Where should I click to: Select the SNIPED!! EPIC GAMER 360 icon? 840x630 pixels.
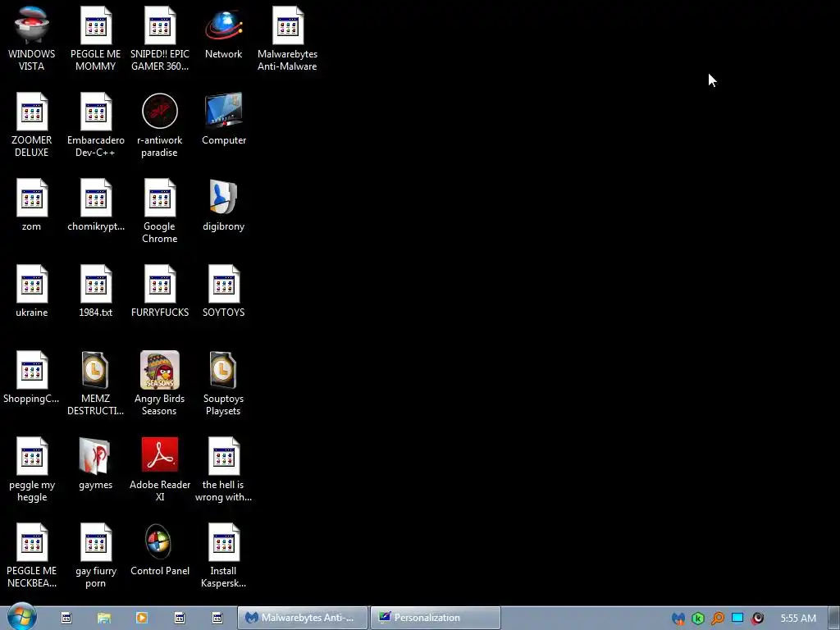pyautogui.click(x=160, y=39)
